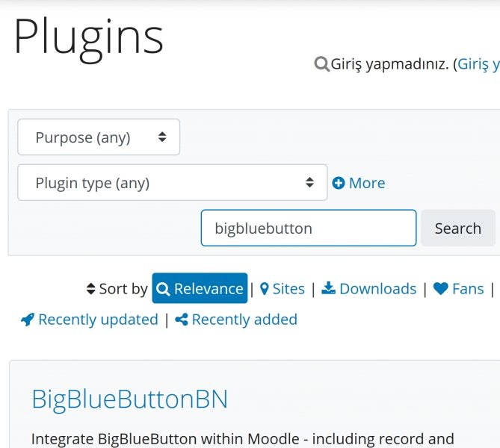Click the Sort by arrows icon
The width and height of the screenshot is (500, 448).
pyautogui.click(x=91, y=289)
